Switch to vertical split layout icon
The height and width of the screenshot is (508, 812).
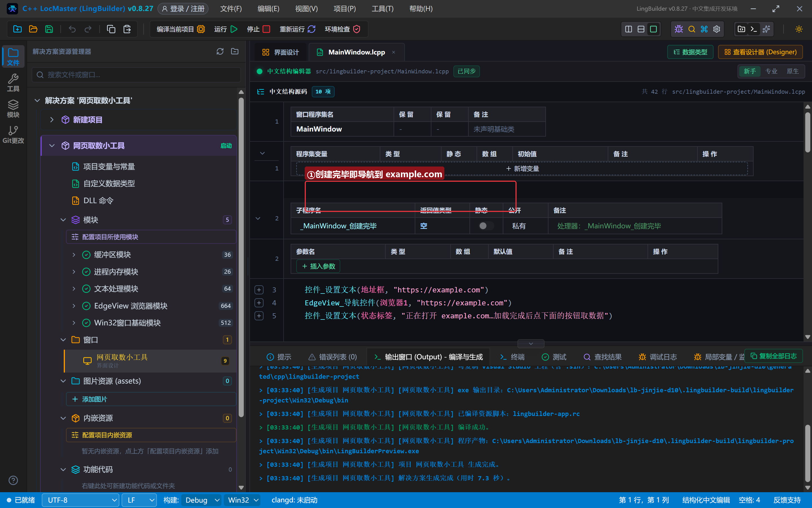click(629, 29)
